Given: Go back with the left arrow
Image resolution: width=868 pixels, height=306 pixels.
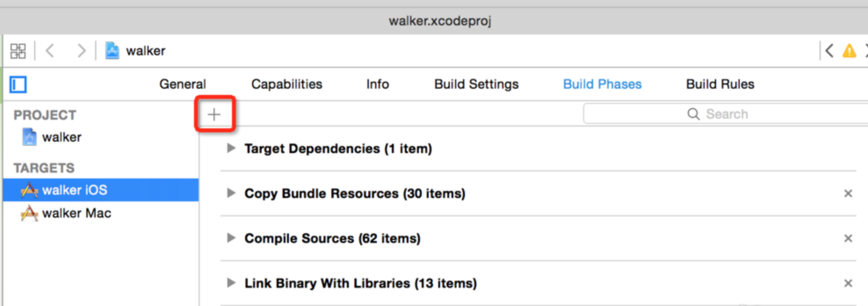Looking at the screenshot, I should point(50,51).
